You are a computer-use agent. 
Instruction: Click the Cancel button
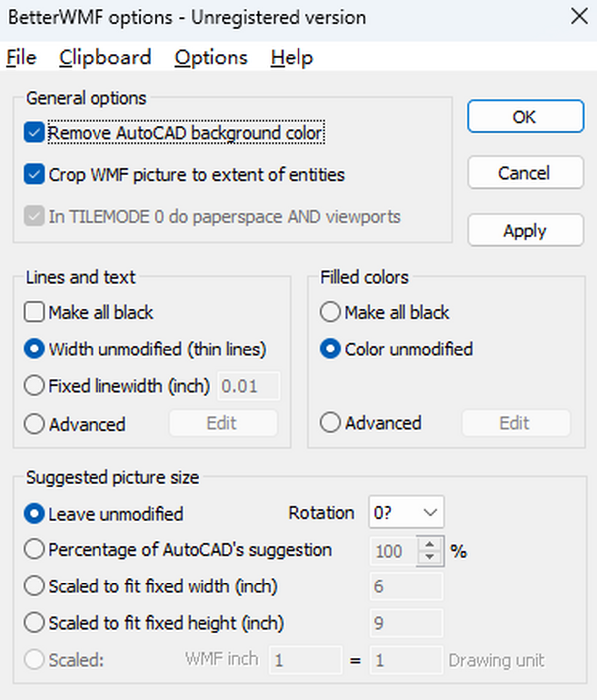coord(525,173)
